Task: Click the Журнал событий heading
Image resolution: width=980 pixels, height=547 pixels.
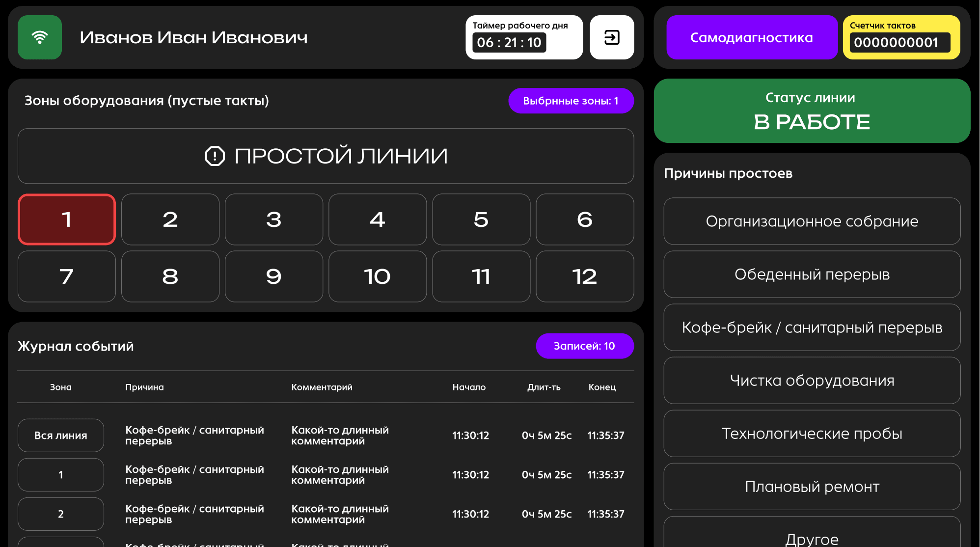Action: [76, 346]
